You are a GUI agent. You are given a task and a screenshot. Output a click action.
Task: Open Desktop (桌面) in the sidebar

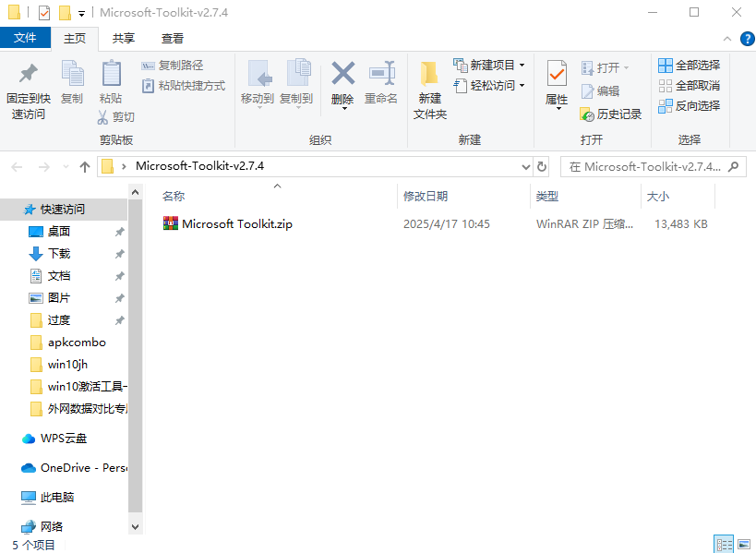(59, 232)
